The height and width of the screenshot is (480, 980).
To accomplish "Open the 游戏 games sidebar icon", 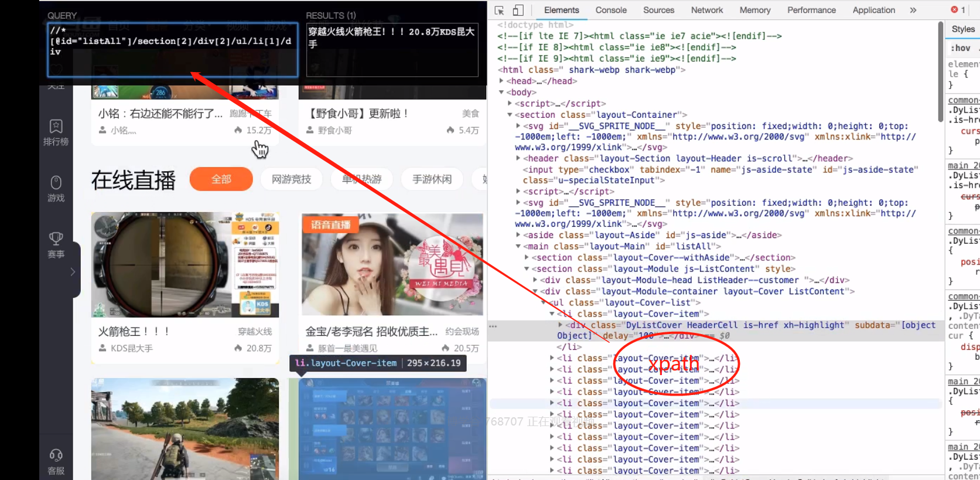I will [56, 188].
